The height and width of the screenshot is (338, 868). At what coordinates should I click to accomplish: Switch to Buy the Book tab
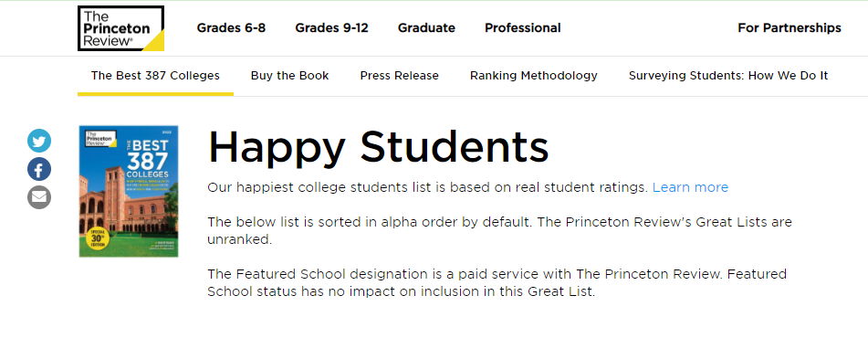coord(289,76)
